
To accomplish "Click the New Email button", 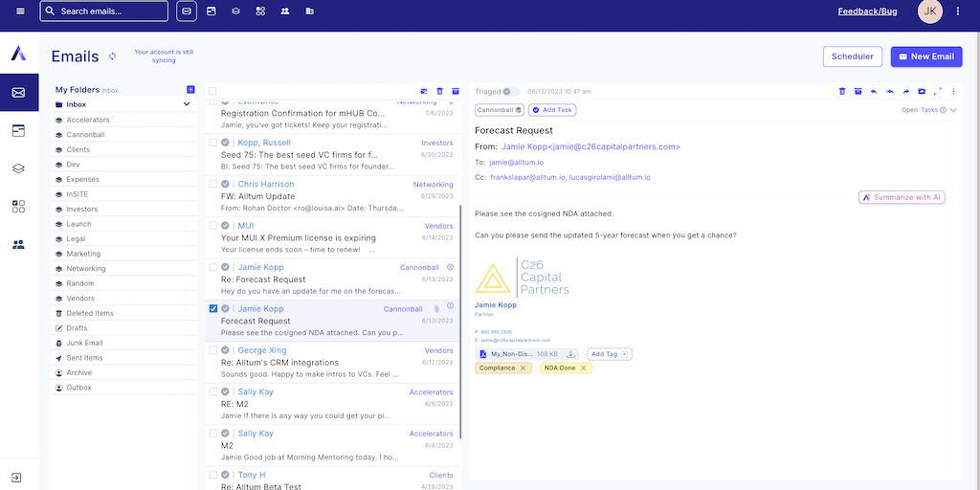I will (925, 56).
